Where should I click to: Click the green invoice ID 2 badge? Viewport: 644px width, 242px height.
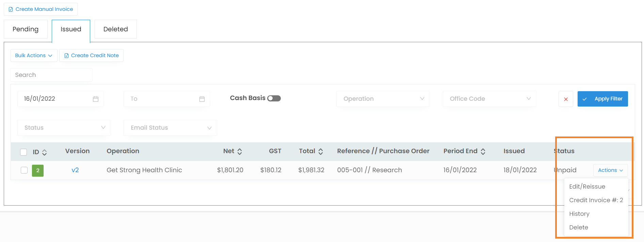point(38,171)
